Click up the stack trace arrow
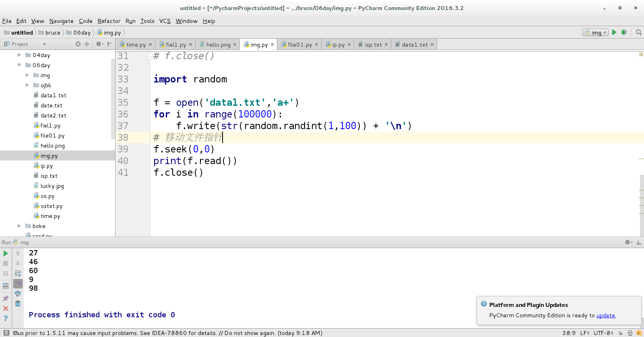 [18, 253]
